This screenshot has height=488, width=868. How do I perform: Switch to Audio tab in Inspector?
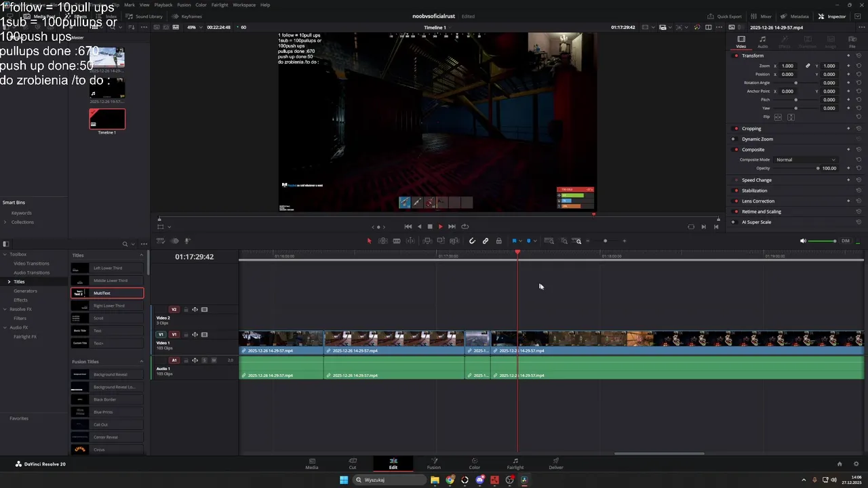[x=763, y=42]
